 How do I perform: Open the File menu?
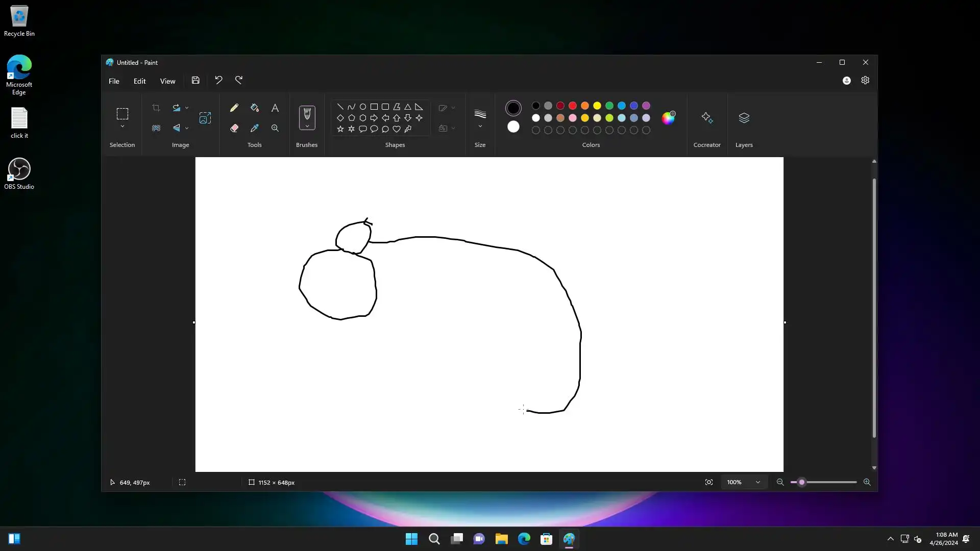[114, 81]
